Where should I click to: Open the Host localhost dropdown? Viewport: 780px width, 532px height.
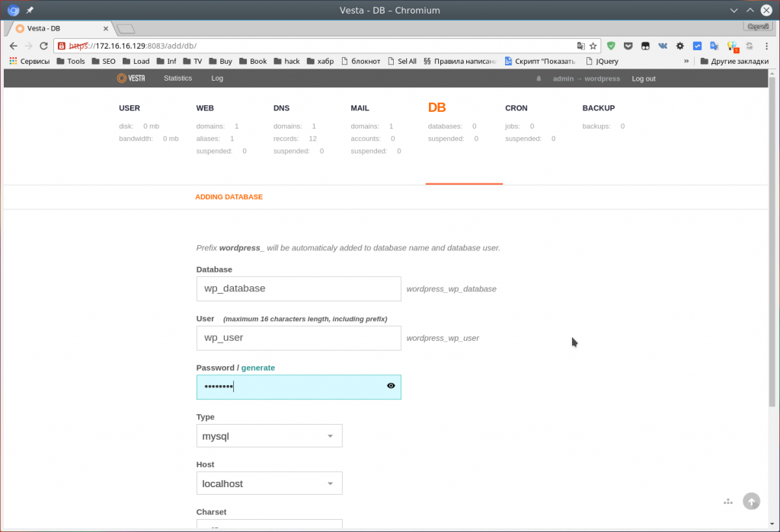[269, 483]
